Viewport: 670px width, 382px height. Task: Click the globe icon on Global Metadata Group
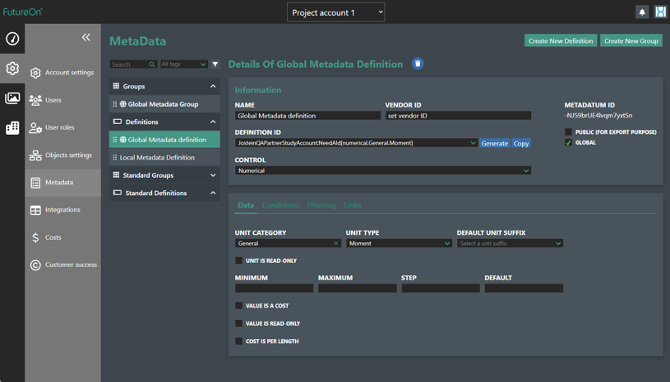123,104
